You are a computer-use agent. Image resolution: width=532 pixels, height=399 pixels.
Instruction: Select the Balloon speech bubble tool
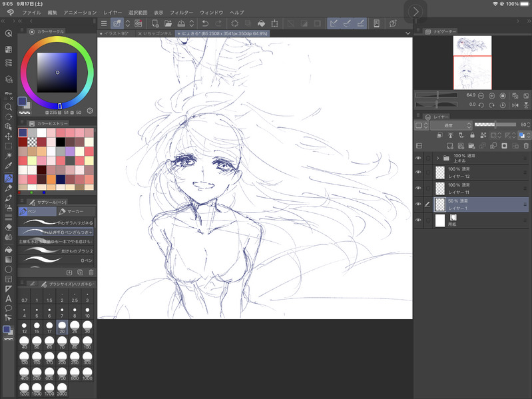9,308
